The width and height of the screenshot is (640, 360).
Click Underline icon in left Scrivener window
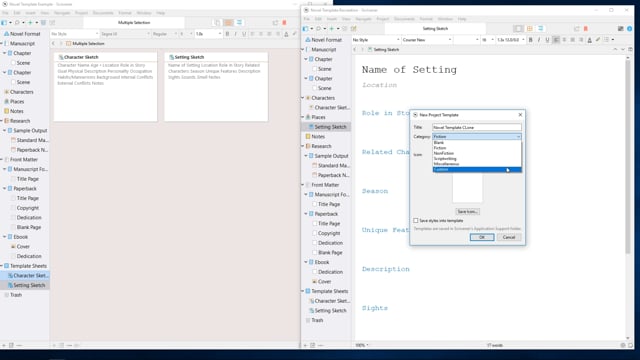tap(244, 34)
